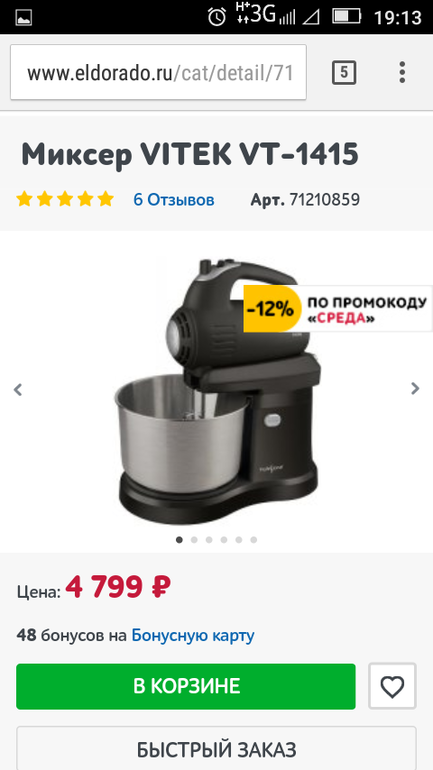
Task: Show previous product photo with left arrow
Action: pos(18,389)
